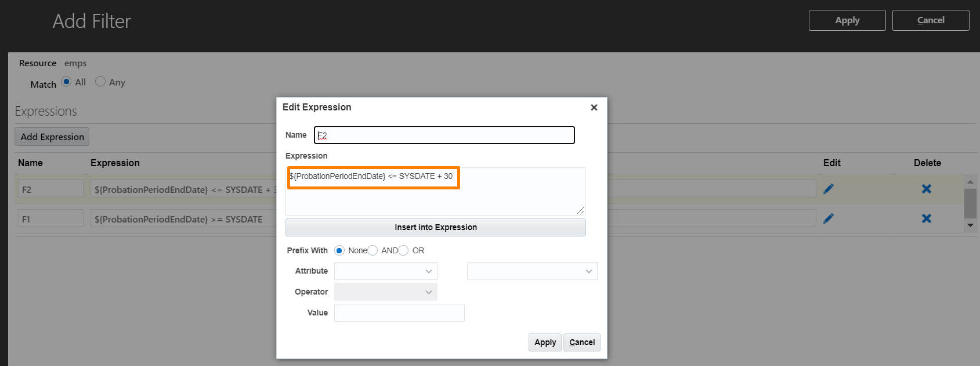
Task: Close the Edit Expression dialog with X
Action: click(594, 107)
